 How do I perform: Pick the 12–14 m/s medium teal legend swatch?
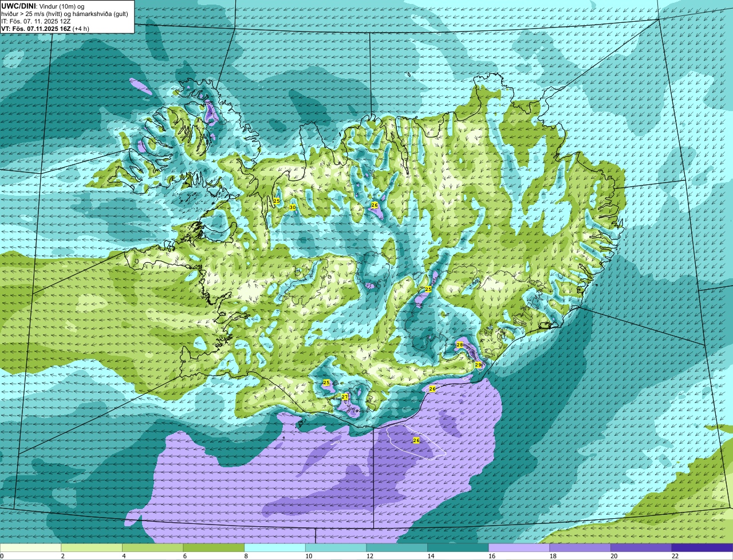tap(397, 548)
